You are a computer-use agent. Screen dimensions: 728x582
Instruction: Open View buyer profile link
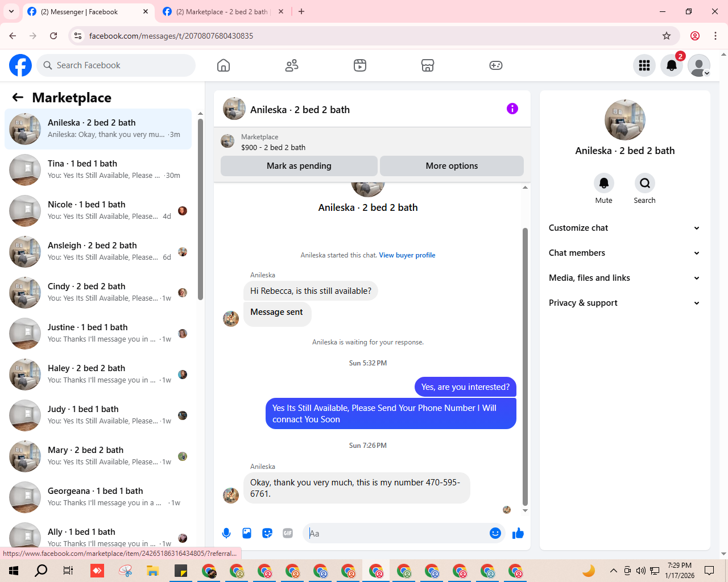point(407,255)
